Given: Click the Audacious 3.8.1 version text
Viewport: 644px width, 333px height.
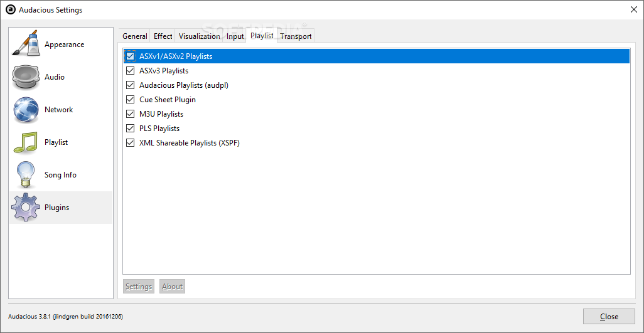Looking at the screenshot, I should [x=66, y=317].
